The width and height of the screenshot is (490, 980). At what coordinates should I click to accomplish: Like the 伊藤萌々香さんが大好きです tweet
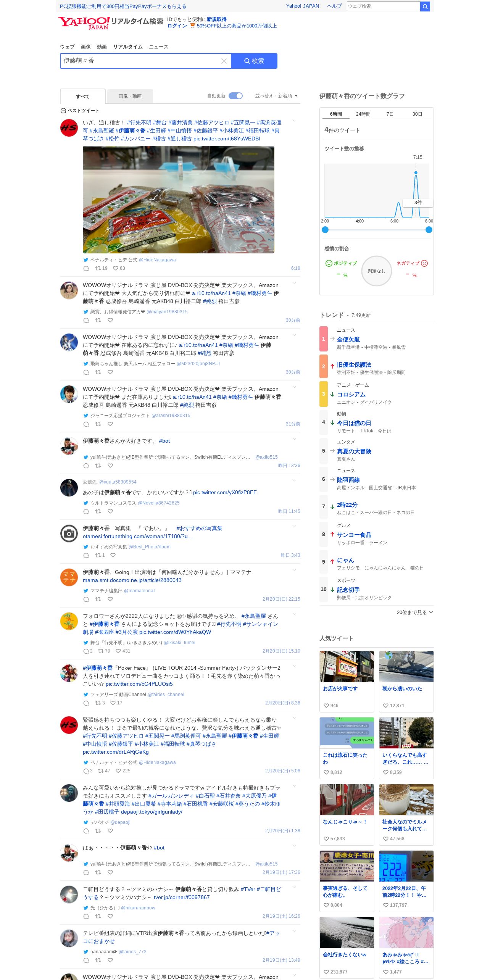click(x=110, y=466)
